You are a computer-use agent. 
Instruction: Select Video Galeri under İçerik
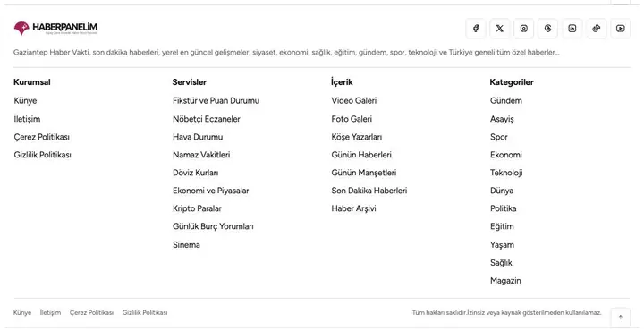click(354, 100)
